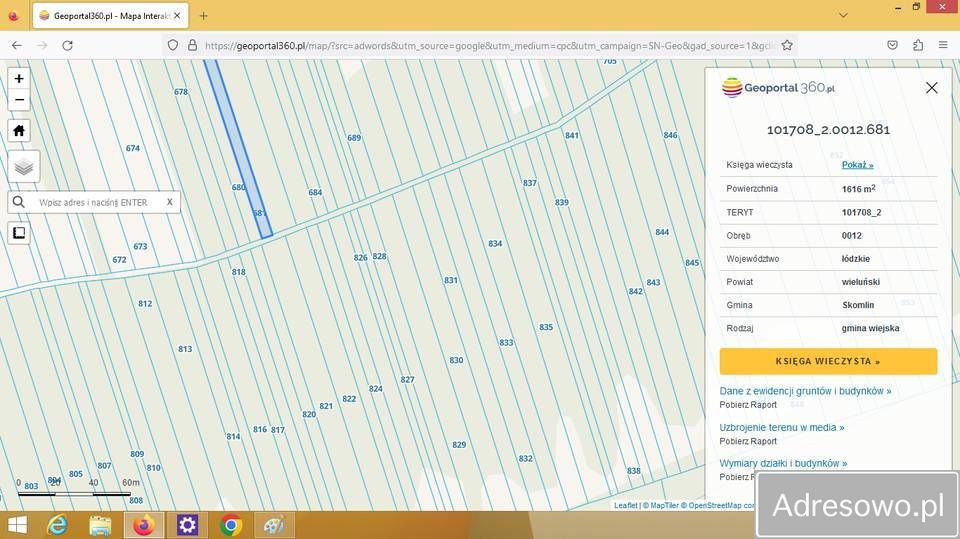The image size is (960, 539).
Task: Open the Paint app in taskbar
Action: (274, 526)
